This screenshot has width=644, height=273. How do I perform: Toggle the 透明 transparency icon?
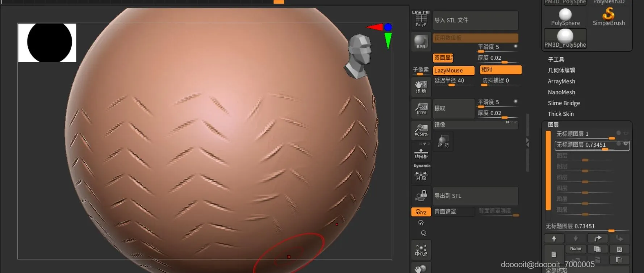click(443, 141)
